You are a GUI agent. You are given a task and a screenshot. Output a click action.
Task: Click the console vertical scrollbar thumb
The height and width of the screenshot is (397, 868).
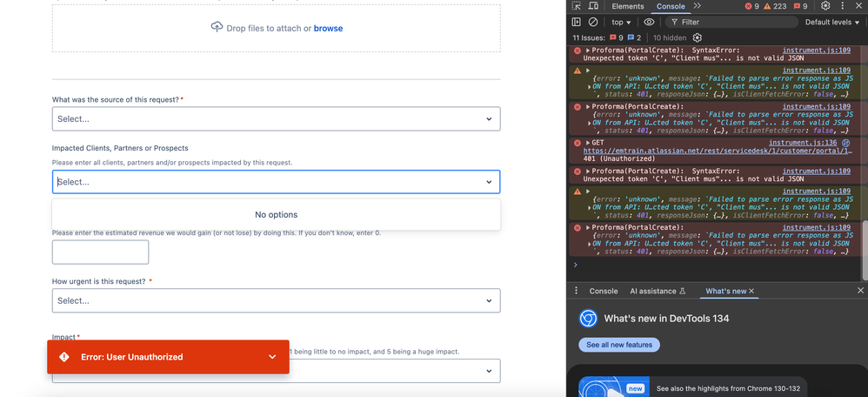[x=865, y=251]
